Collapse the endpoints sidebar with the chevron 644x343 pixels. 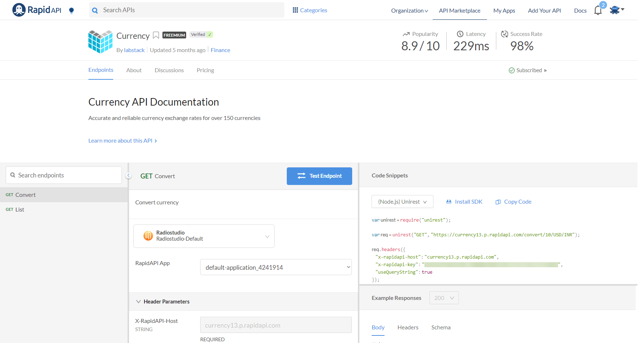[128, 176]
